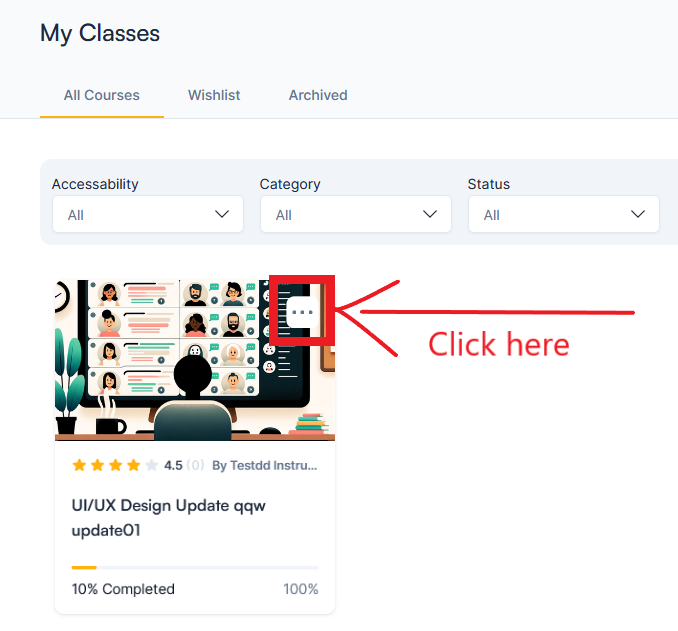Click the Accessability filter label
Image resolution: width=678 pixels, height=631 pixels.
pos(95,184)
